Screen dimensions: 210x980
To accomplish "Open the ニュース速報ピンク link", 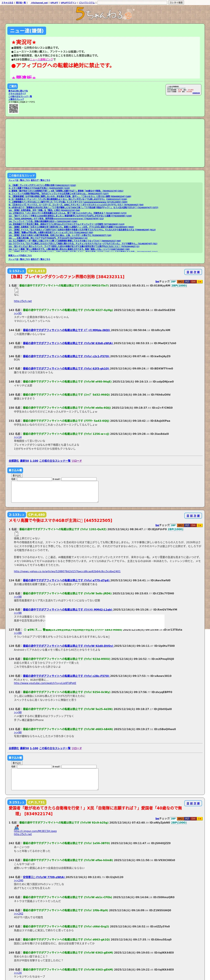I will [42, 59].
